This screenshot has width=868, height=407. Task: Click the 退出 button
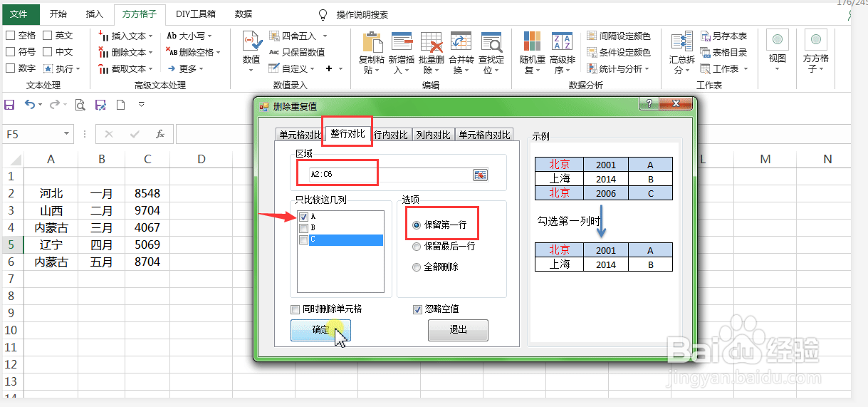458,330
